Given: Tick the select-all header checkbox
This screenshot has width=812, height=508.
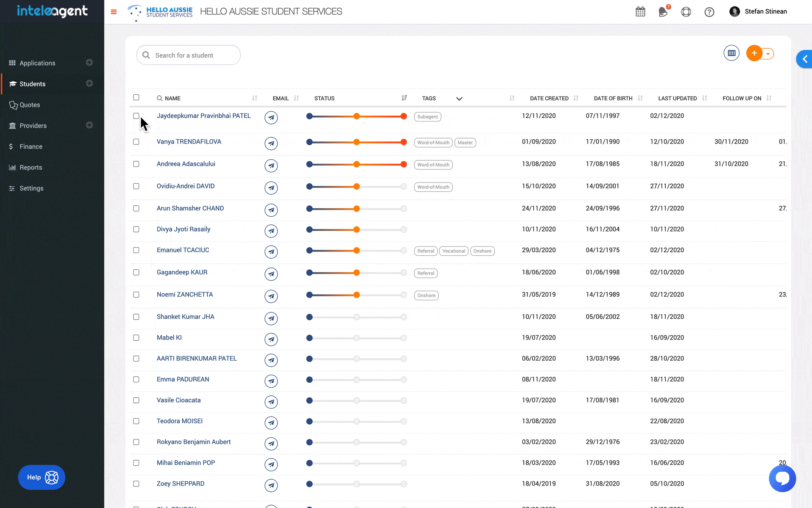Looking at the screenshot, I should coord(136,97).
